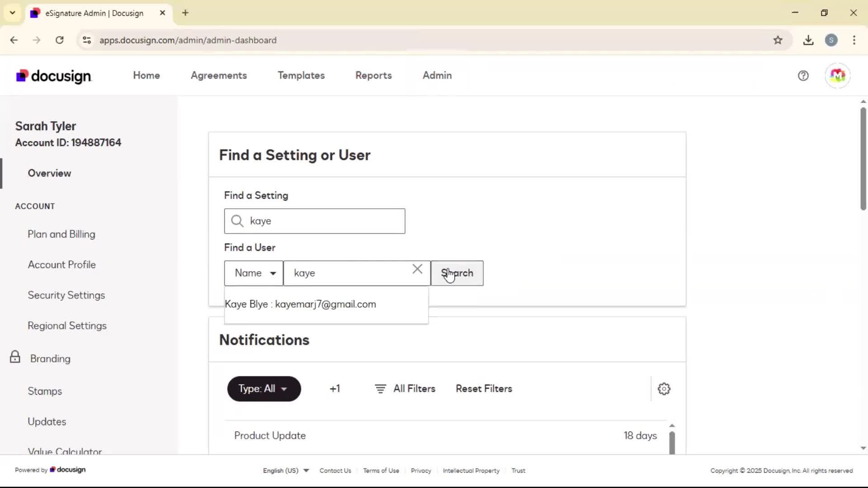Click the notifications list scrollbar thumb
Screen dimensions: 868x488
672,443
